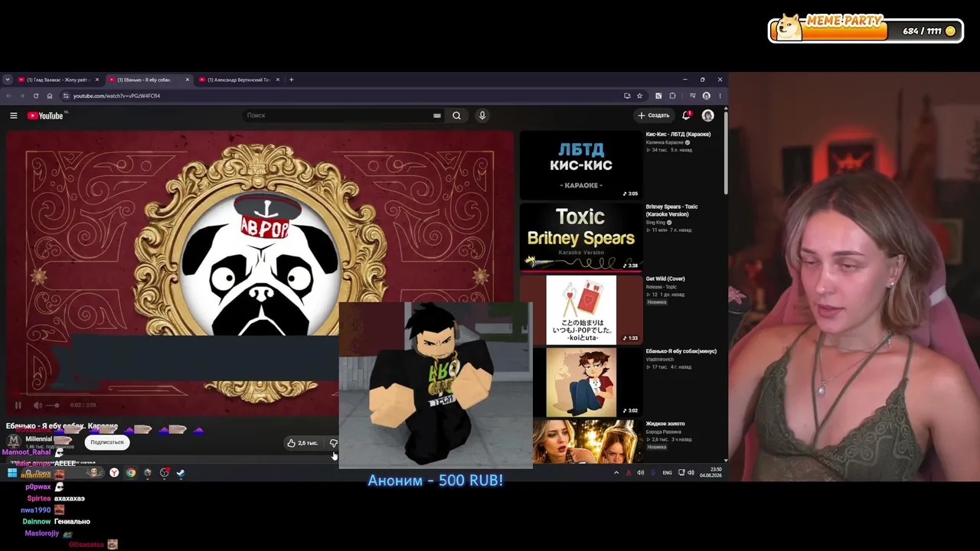Open the Millennial channel avatar
The image size is (980, 551).
[x=14, y=442]
